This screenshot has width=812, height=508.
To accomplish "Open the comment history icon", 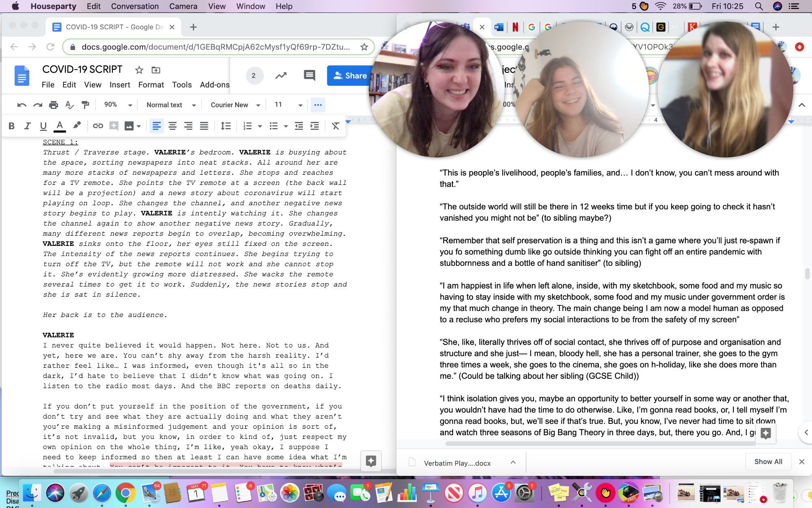I will coord(309,76).
